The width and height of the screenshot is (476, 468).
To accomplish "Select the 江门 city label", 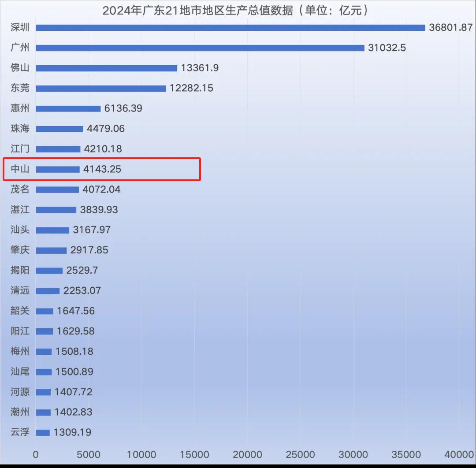I will pos(20,149).
